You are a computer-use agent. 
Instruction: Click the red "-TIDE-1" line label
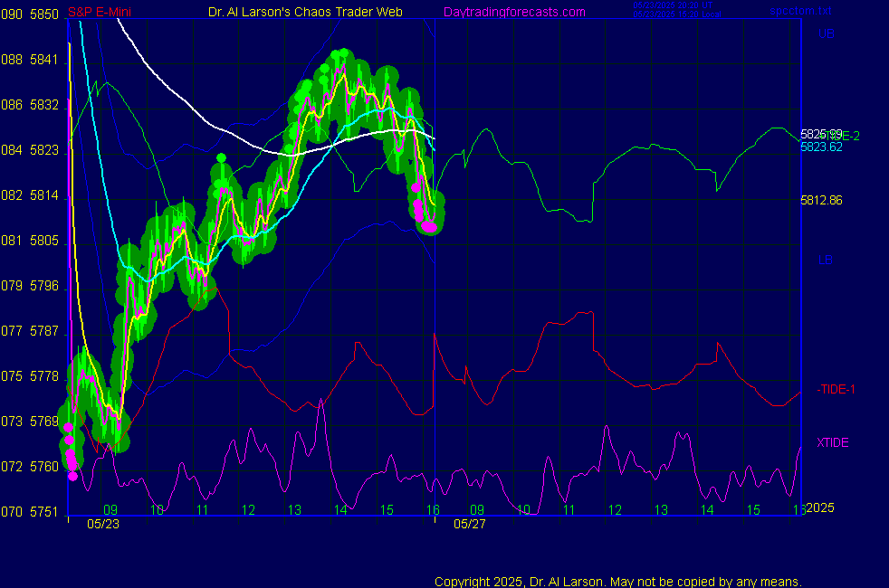(x=836, y=389)
